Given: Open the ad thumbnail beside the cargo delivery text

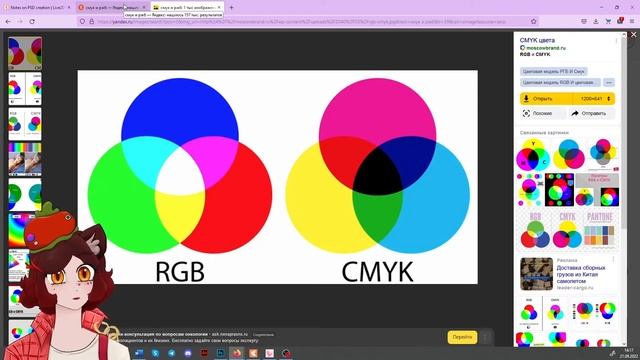Looking at the screenshot, I should click(536, 273).
